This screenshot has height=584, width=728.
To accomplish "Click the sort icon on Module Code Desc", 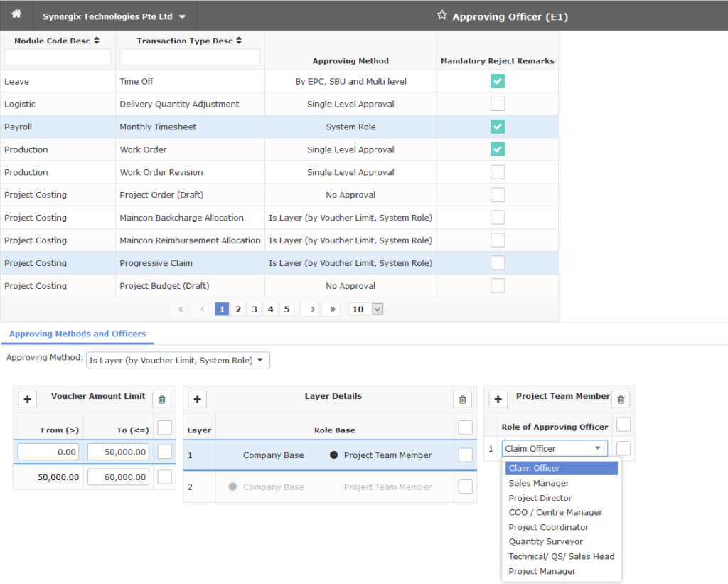I will coord(97,41).
